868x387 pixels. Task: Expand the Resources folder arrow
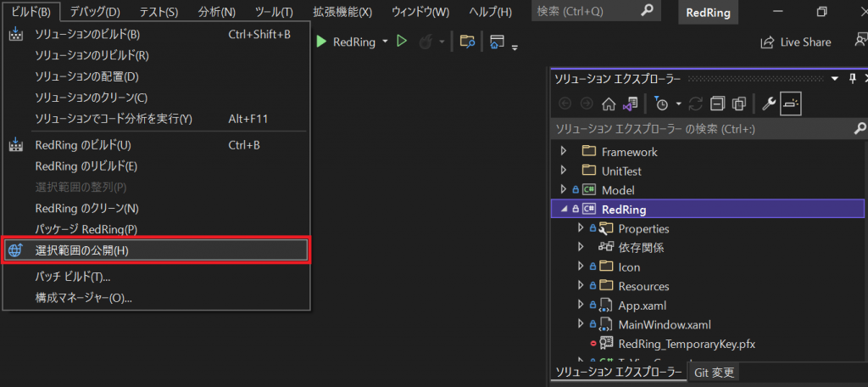pos(581,286)
